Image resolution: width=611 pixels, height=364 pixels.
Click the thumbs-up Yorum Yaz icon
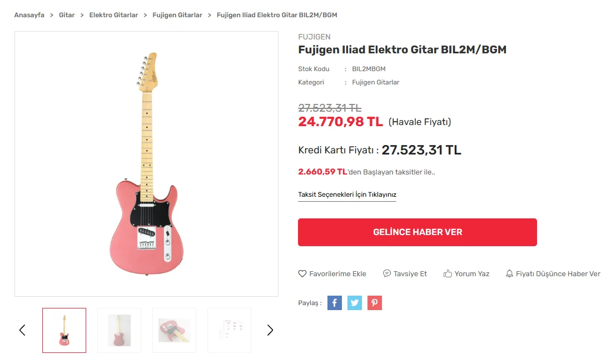point(448,273)
